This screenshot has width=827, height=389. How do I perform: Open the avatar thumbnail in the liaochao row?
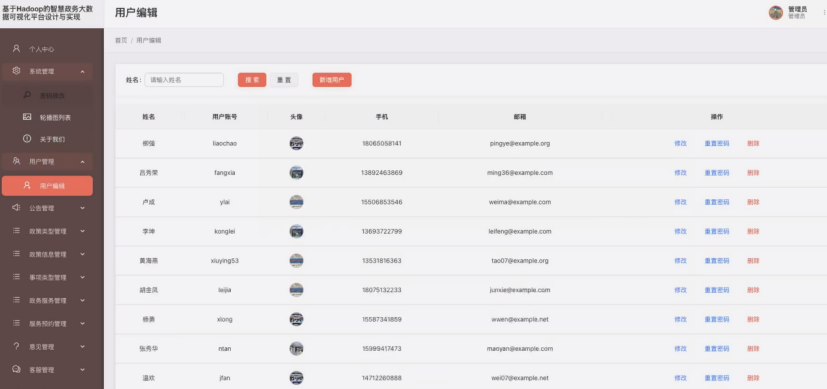pos(296,143)
